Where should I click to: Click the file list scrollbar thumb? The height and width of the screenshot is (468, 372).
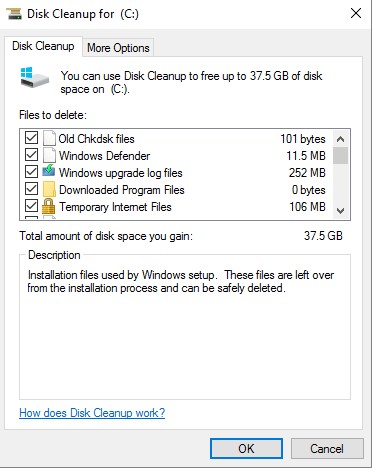coord(340,155)
